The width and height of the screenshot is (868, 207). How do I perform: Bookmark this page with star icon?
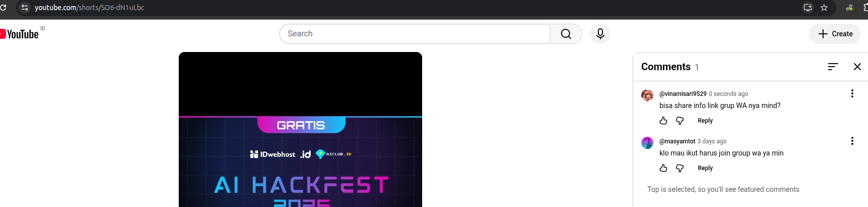(824, 8)
